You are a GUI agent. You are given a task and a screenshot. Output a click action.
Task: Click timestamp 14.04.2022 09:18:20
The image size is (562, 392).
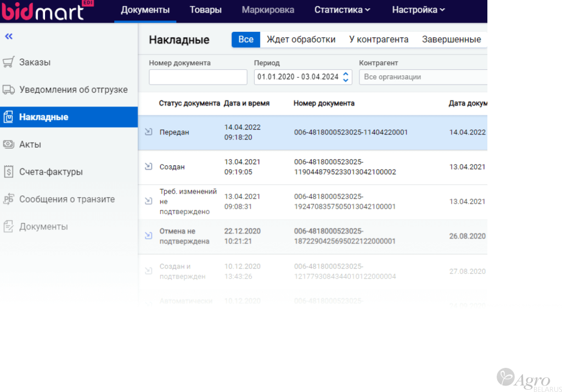(x=242, y=132)
